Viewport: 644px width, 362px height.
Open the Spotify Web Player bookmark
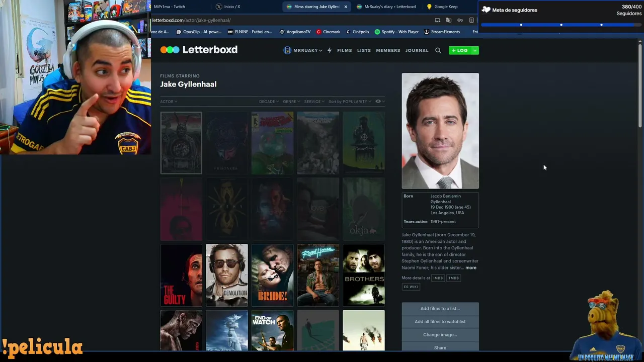pos(396,32)
